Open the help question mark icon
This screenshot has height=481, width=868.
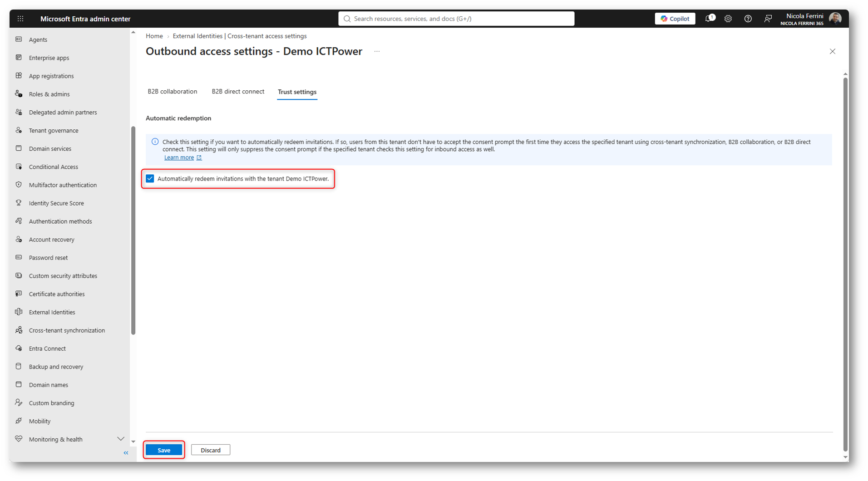(x=748, y=19)
